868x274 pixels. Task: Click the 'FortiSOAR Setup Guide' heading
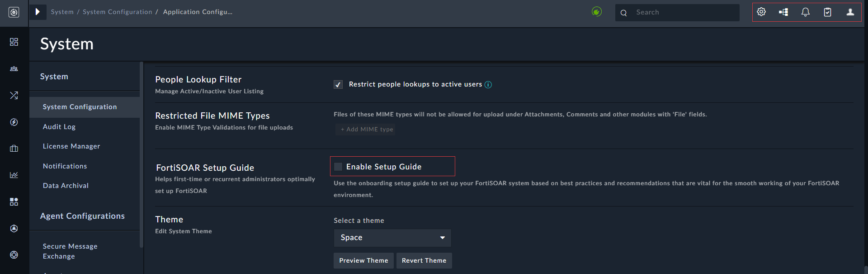click(205, 168)
